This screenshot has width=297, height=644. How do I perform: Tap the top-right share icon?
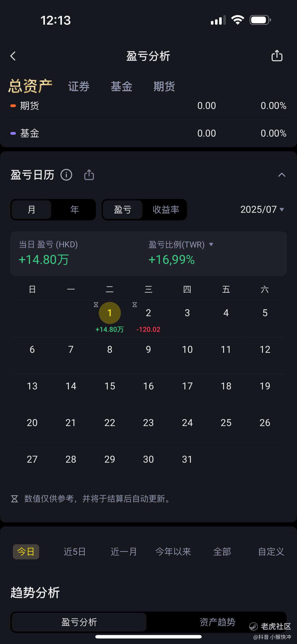tap(277, 56)
